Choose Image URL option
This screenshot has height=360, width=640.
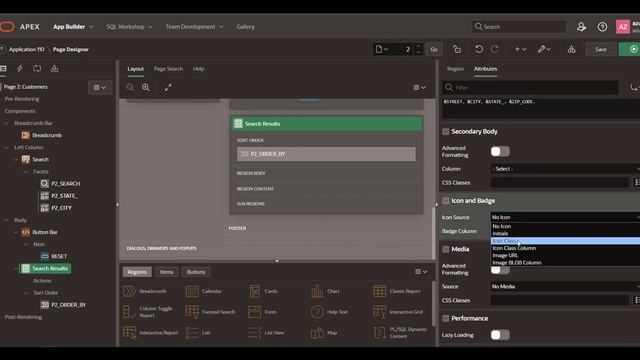click(565, 256)
